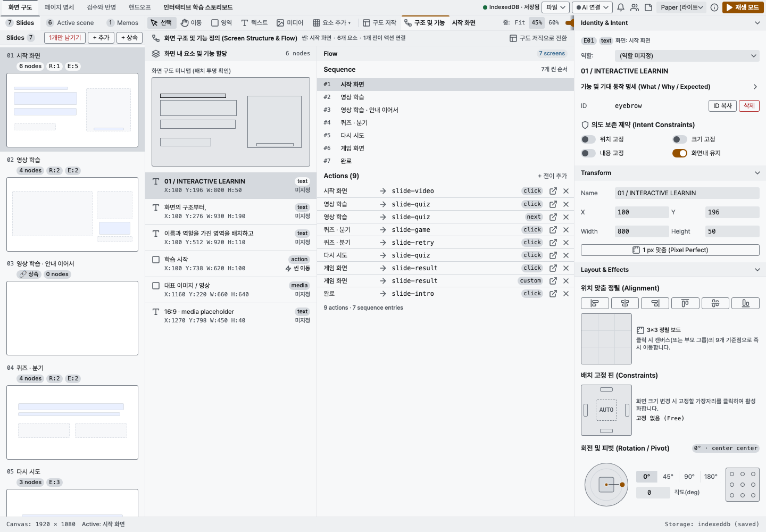Collapse the Transform section
Viewport: 766px width, 532px height.
tap(757, 173)
